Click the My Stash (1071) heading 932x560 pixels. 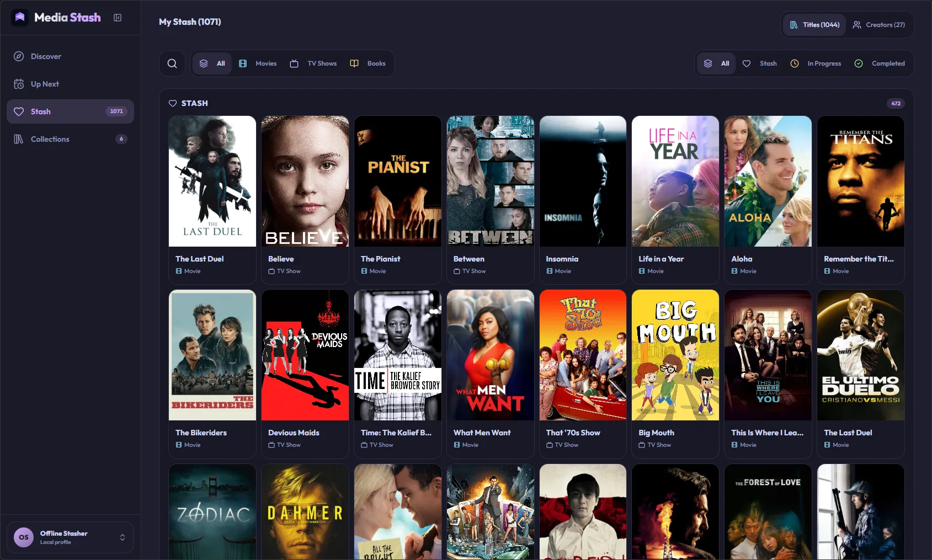click(x=190, y=22)
